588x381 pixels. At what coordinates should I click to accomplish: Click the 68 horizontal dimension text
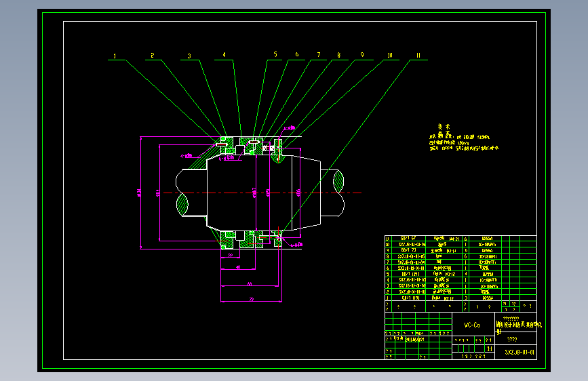coord(250,284)
